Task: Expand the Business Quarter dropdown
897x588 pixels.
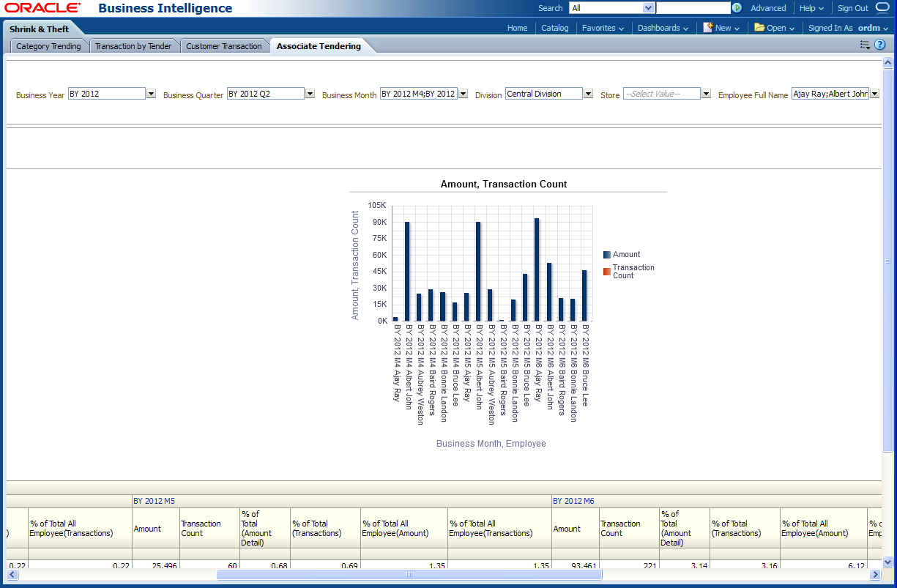Action: coord(310,94)
